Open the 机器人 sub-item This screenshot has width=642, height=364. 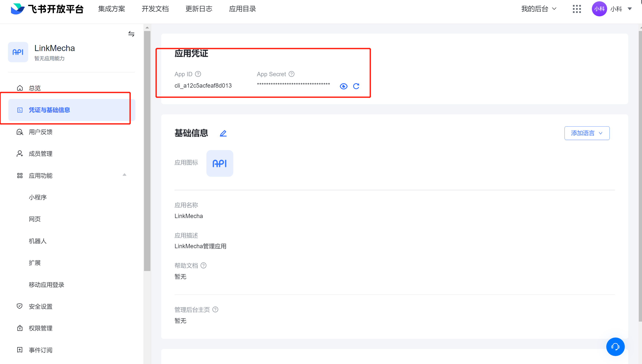38,241
